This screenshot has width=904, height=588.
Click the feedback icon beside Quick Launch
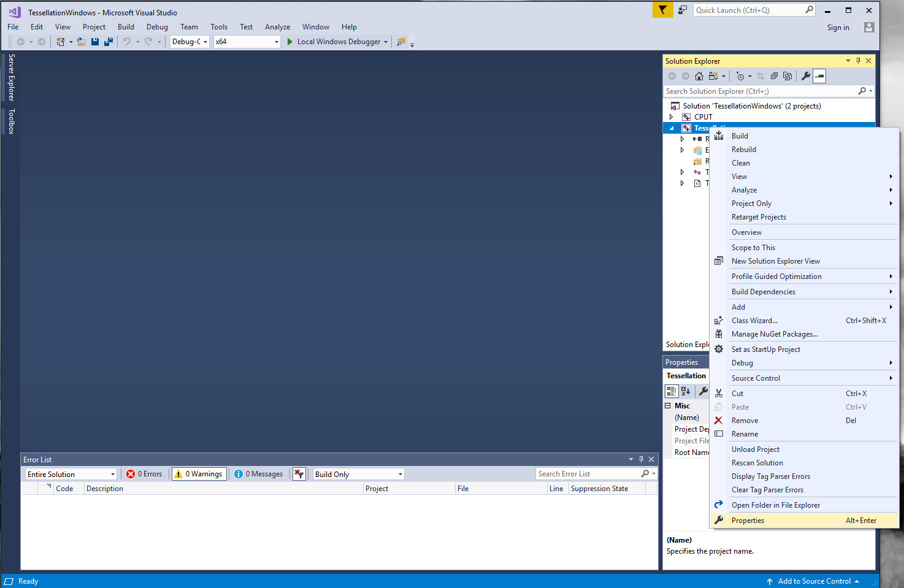tap(682, 10)
